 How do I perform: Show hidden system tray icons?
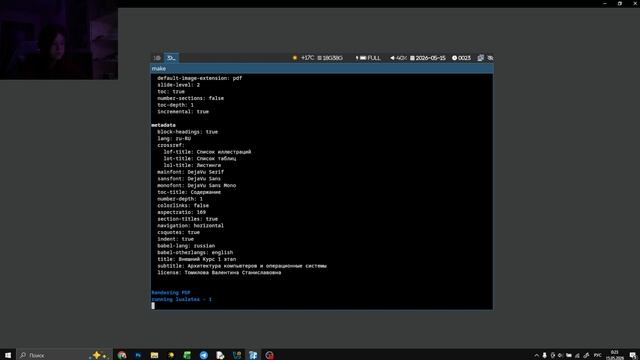tap(536, 356)
